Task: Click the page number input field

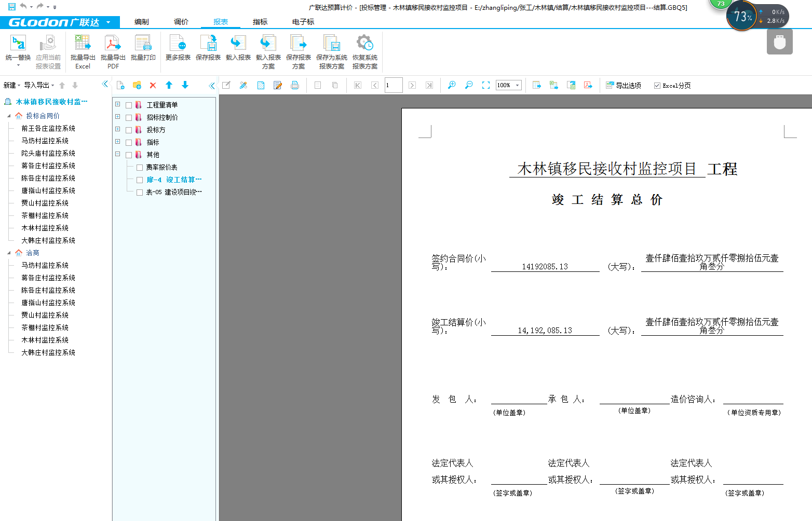Action: click(x=394, y=85)
